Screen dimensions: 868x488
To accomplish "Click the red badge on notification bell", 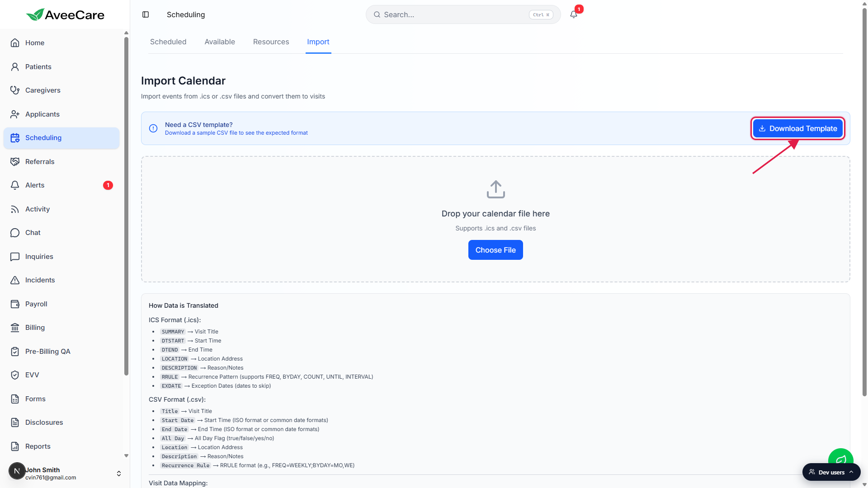I will tap(579, 9).
